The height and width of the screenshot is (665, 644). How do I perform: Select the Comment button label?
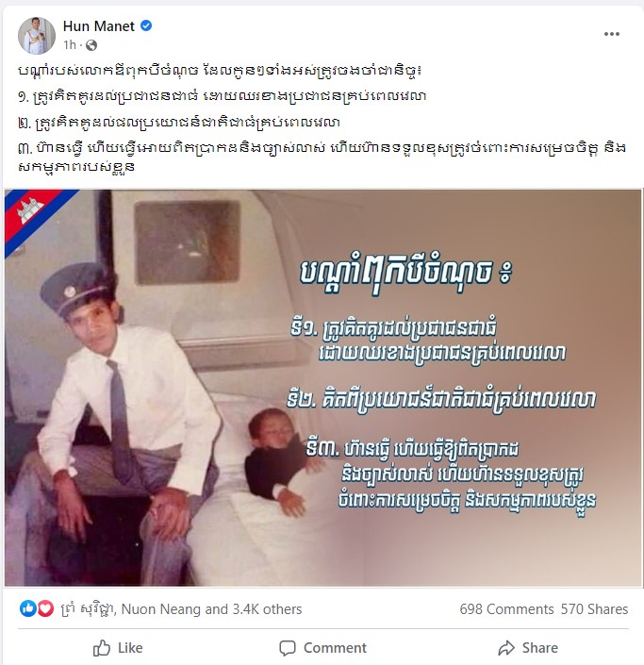click(335, 648)
